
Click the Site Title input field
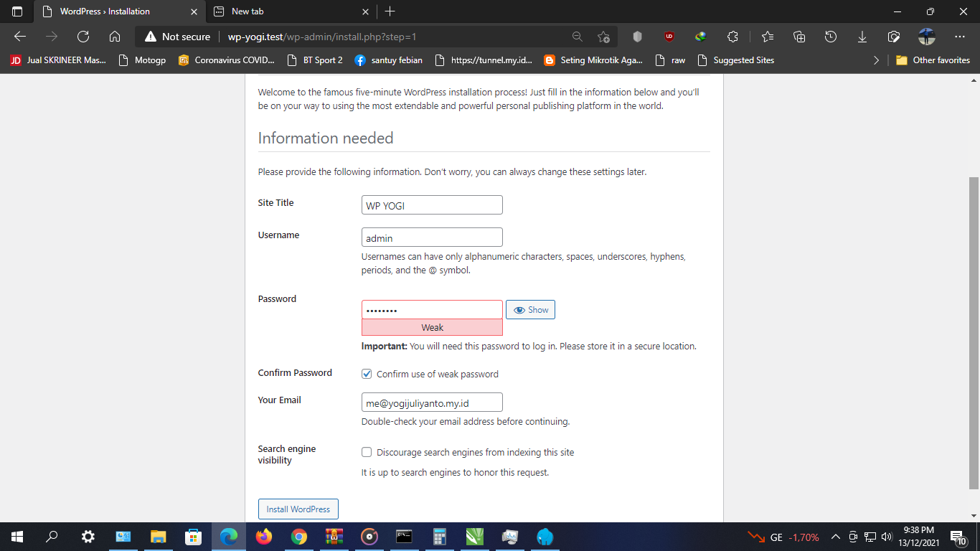(x=432, y=205)
